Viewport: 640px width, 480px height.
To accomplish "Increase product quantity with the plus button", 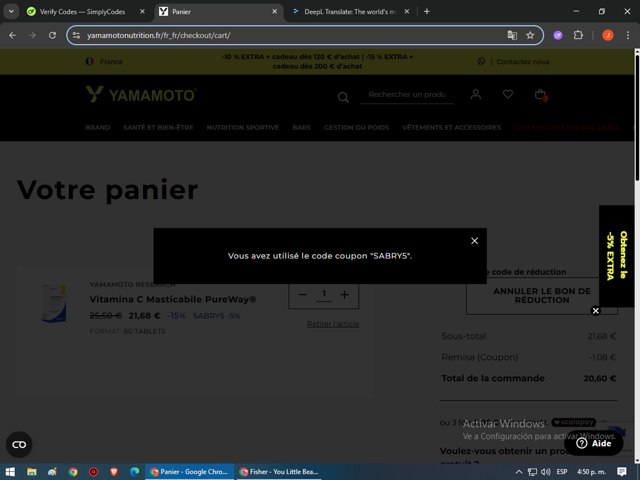I will 344,294.
